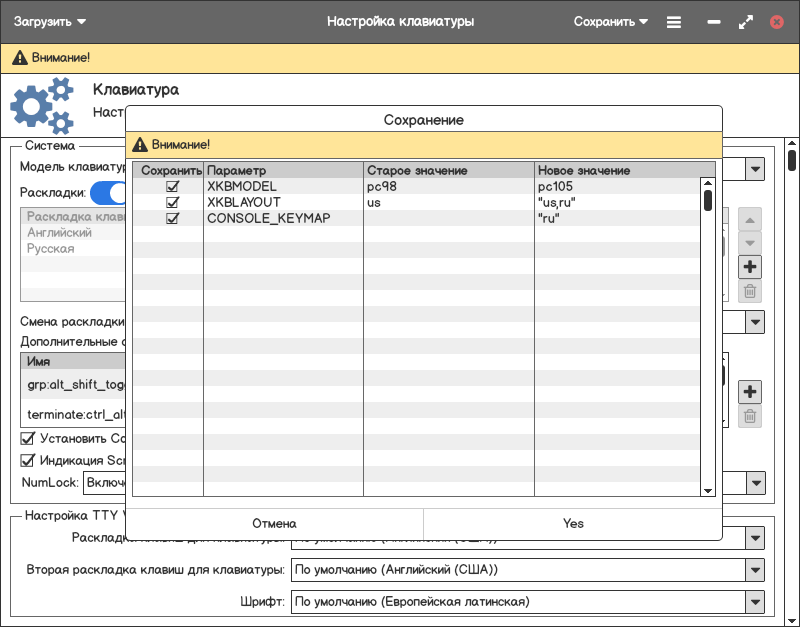This screenshot has width=800, height=627.
Task: Disable saving the CONSOLE_KEYMAP parameter
Action: coord(172,218)
